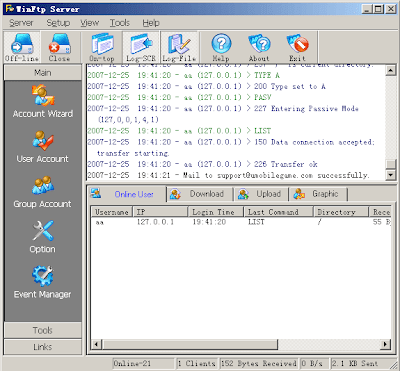Sort by the Username column header
The height and width of the screenshot is (371, 400).
click(112, 212)
